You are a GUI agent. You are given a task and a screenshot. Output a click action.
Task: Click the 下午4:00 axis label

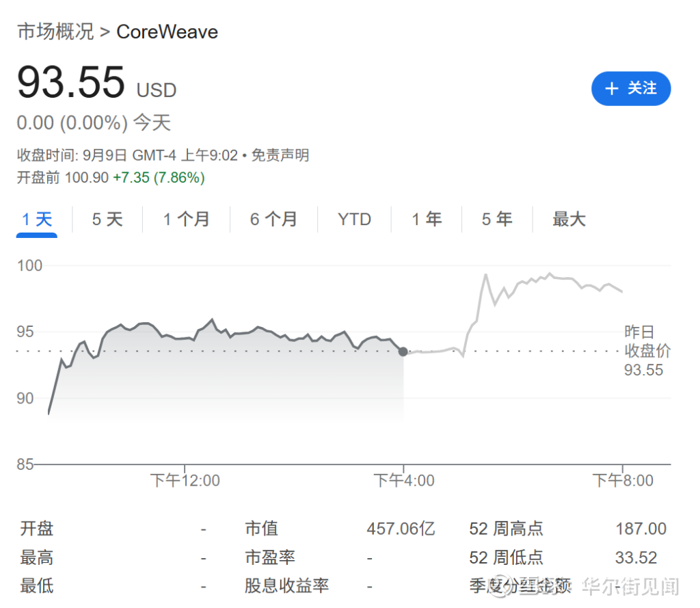tap(403, 481)
